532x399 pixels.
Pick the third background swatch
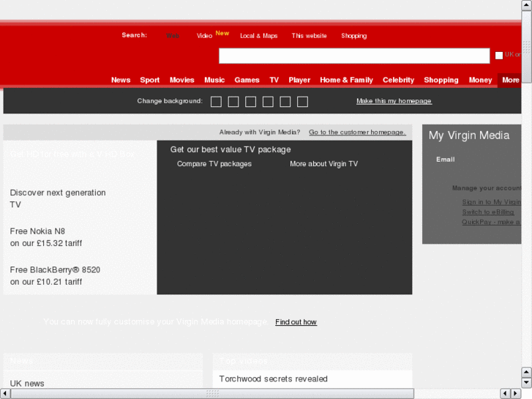[x=251, y=102]
